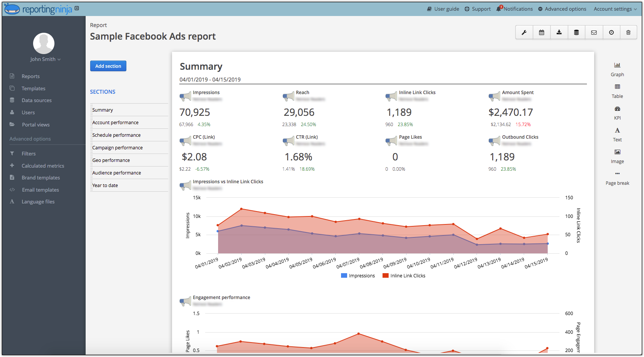
Task: Click the download report icon
Action: (559, 32)
